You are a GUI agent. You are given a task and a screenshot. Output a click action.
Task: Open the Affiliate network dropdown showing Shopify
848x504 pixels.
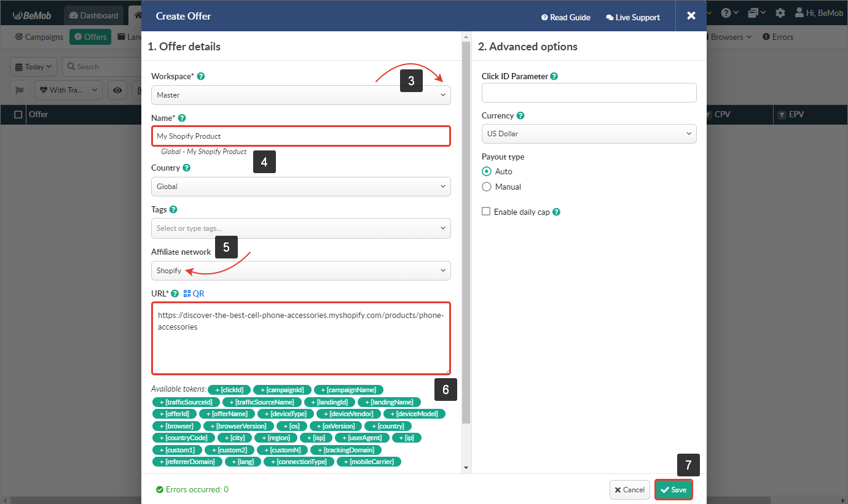[300, 271]
